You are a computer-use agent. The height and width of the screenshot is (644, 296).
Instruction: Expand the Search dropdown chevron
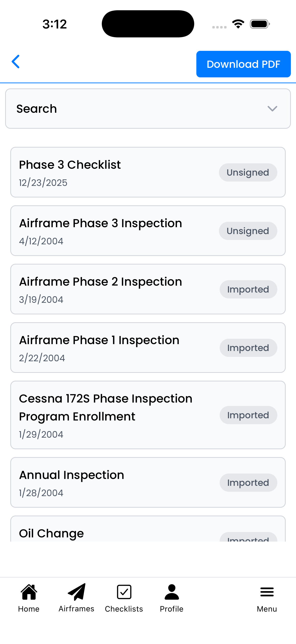pos(272,109)
